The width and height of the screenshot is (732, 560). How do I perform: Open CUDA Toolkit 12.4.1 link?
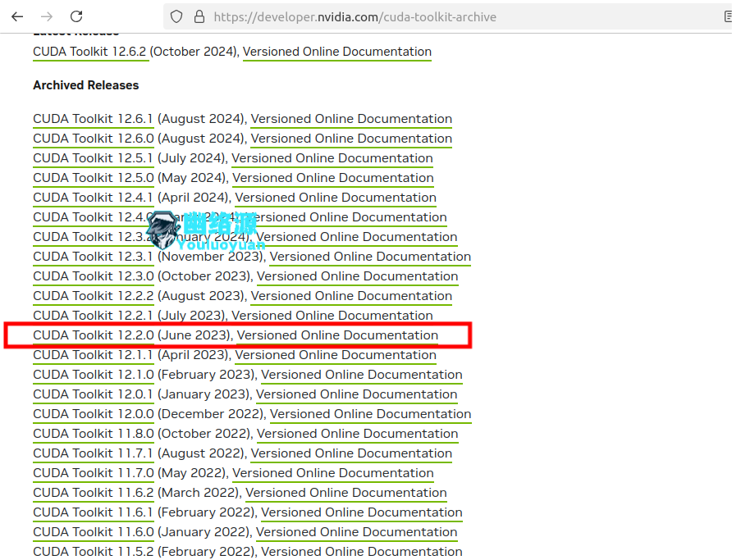[93, 198]
